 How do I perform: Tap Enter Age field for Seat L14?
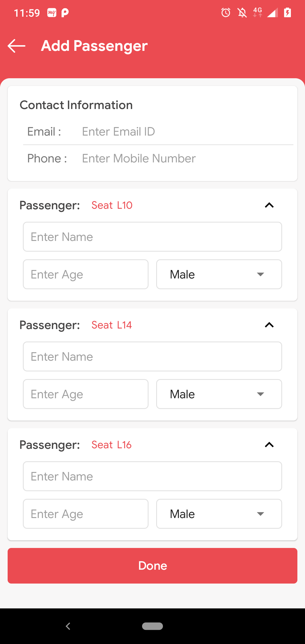[x=86, y=394]
